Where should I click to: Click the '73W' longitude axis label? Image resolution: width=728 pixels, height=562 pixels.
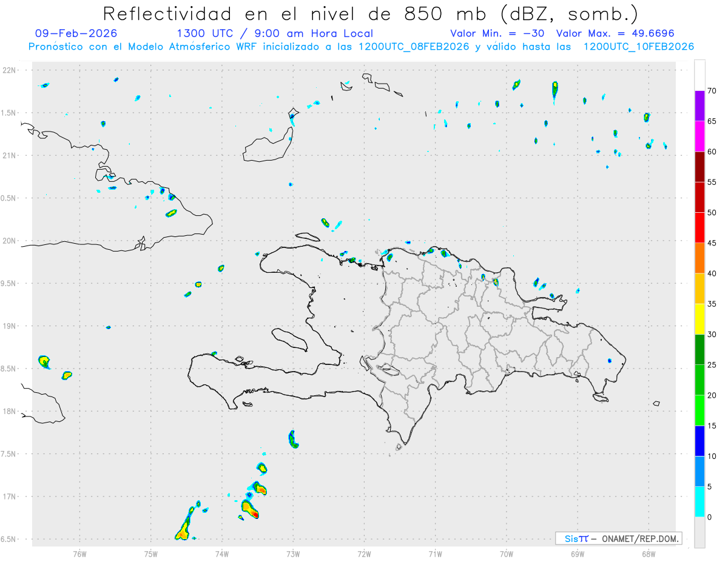pos(293,554)
